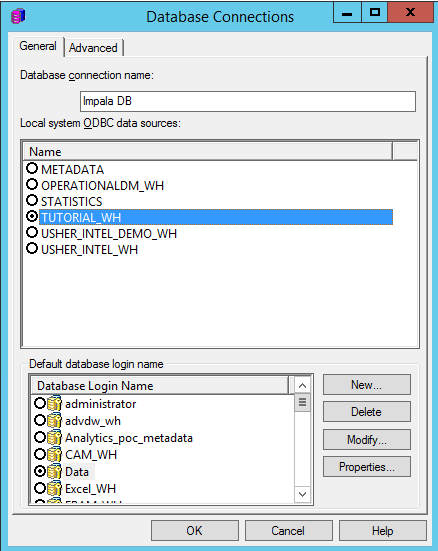The image size is (438, 551).
Task: Select the METADATA data source radio button
Action: (32, 169)
